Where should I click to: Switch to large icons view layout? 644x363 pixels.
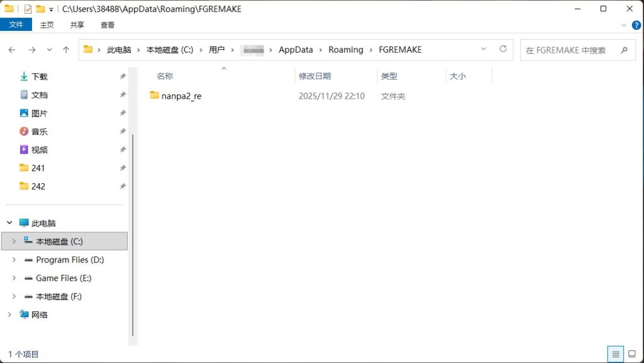tap(632, 354)
